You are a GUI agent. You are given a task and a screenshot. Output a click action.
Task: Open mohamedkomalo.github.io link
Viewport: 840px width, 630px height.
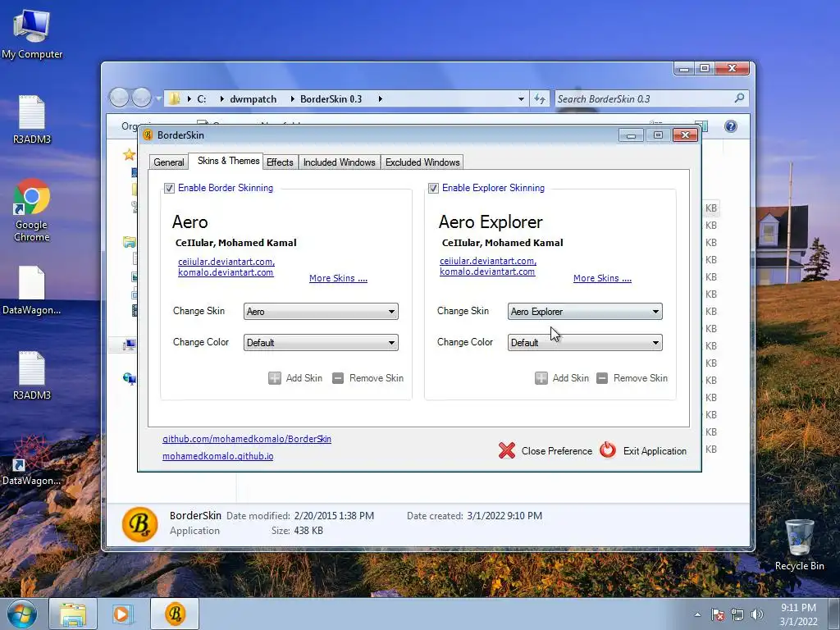tap(218, 456)
